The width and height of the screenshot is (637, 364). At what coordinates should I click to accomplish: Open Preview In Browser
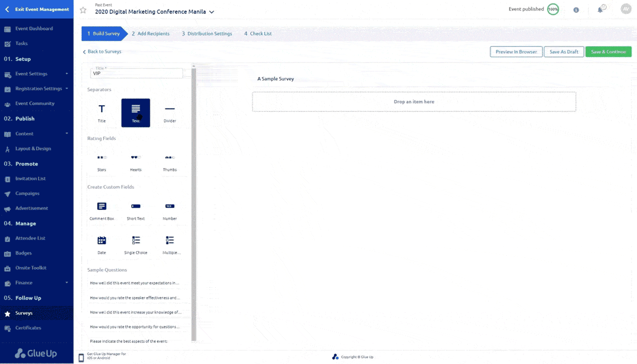516,51
